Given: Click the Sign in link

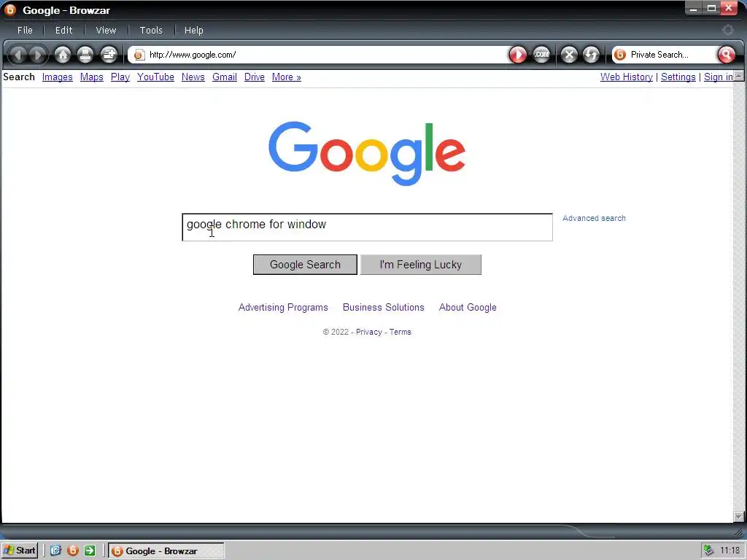Looking at the screenshot, I should [719, 77].
